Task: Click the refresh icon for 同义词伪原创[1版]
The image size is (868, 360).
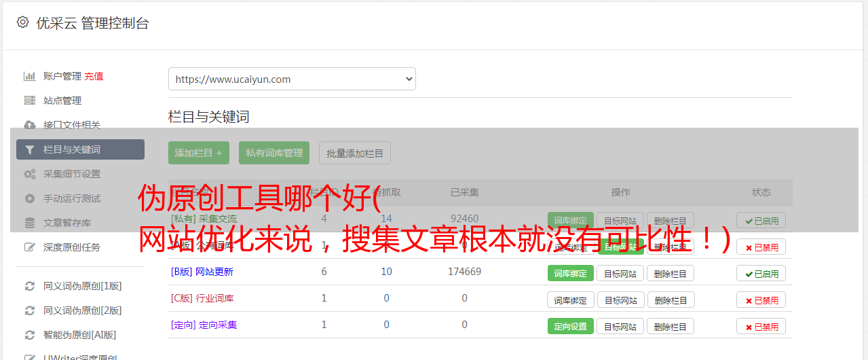Action: 29,286
